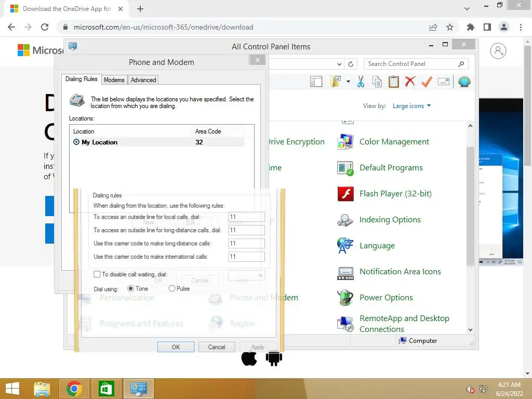Viewport: 532px width, 399px height.
Task: Click the magnifier in Search Control Panel
Action: (461, 64)
